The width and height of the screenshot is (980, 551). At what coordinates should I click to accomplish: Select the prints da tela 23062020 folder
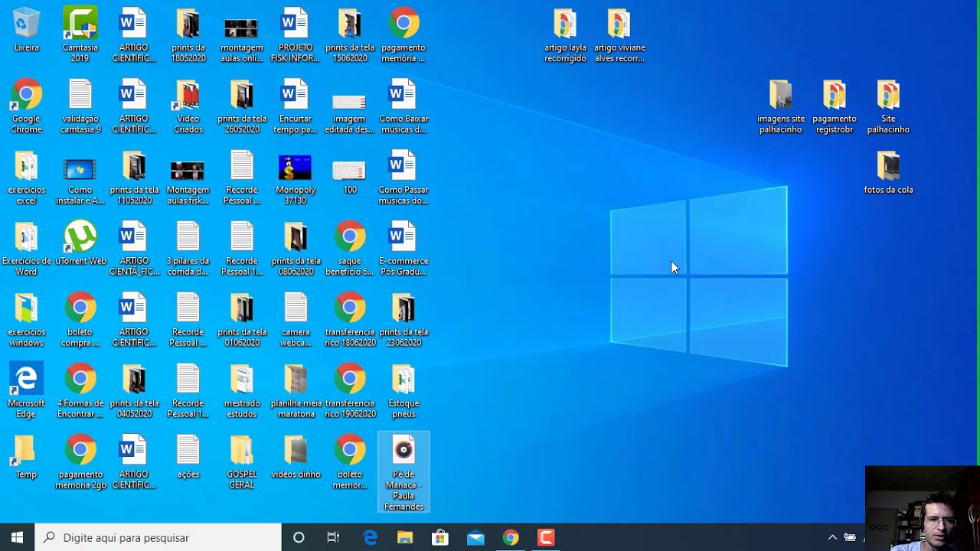click(x=403, y=320)
